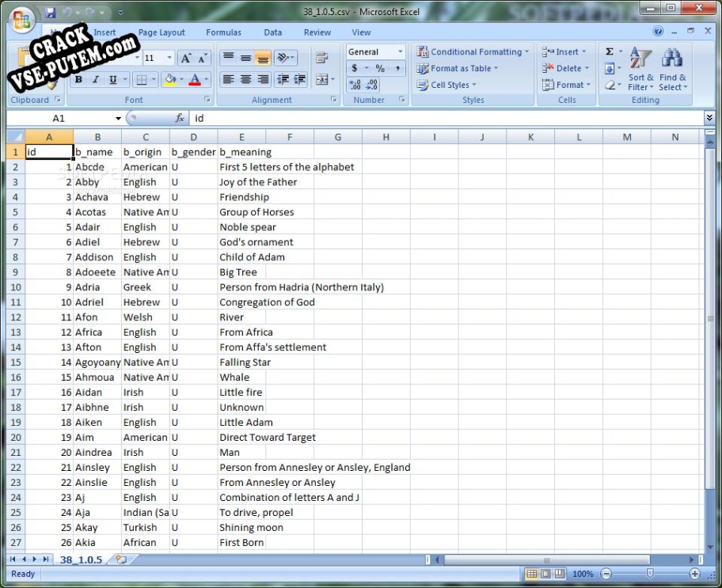
Task: Open the General number format dropdown
Action: click(400, 51)
